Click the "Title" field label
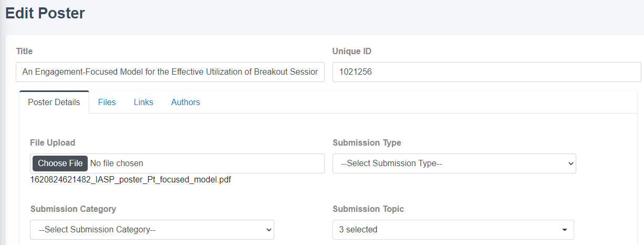The width and height of the screenshot is (644, 245). tap(24, 51)
